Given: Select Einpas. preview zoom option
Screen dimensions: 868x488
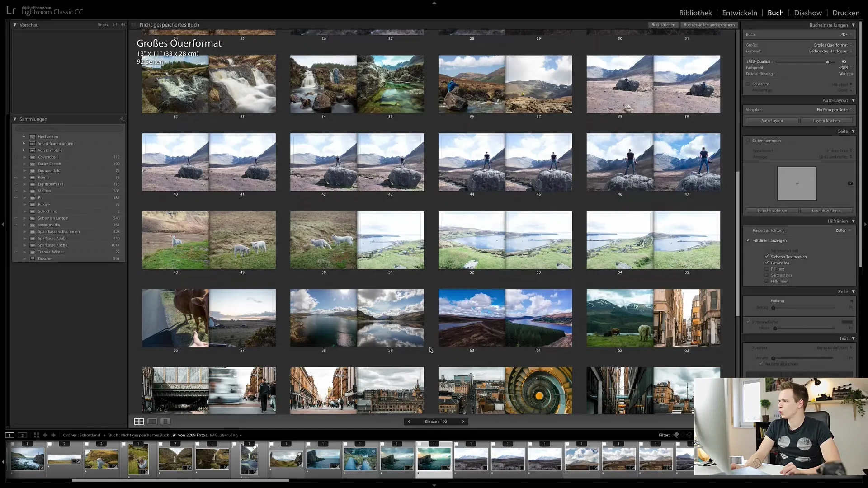Looking at the screenshot, I should tap(103, 25).
